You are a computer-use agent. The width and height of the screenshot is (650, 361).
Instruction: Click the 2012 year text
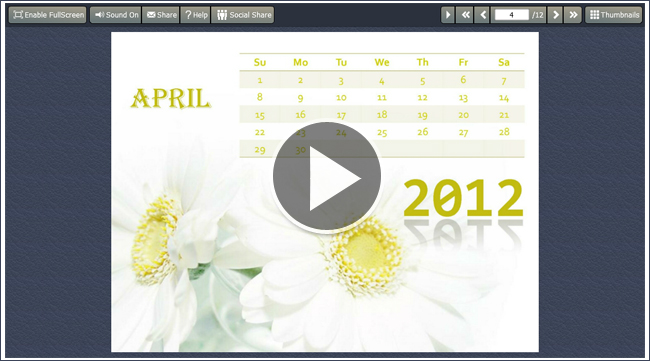pos(463,198)
